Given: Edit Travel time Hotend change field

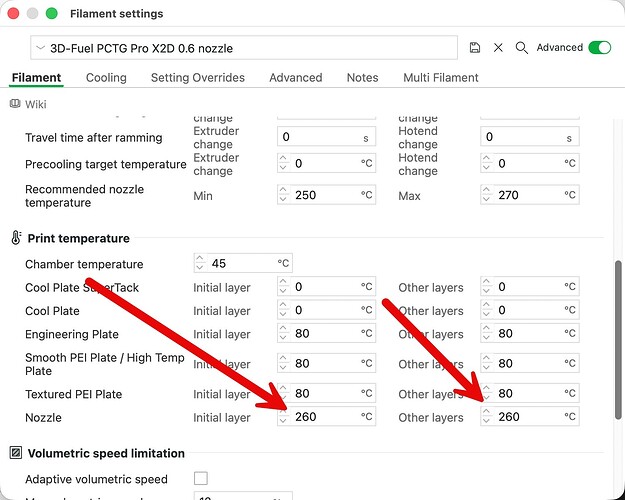Looking at the screenshot, I should 529,137.
